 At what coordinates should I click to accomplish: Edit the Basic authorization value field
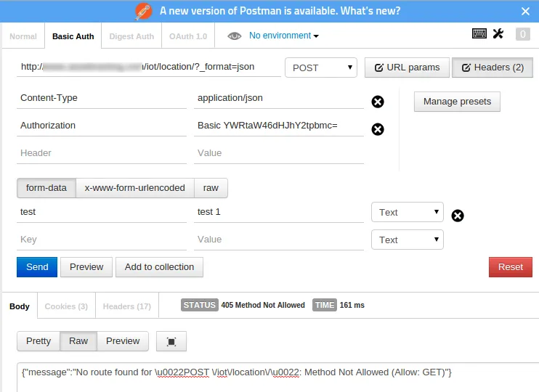pyautogui.click(x=279, y=126)
